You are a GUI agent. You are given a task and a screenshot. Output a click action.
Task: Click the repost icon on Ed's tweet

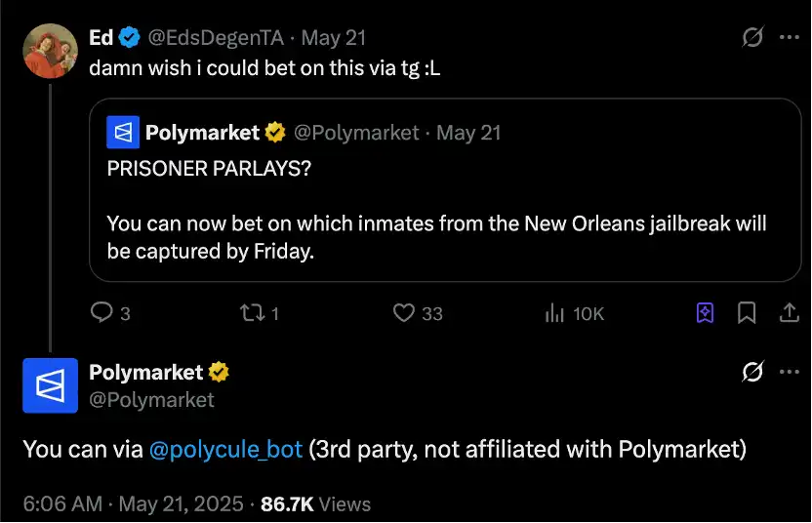coord(251,313)
